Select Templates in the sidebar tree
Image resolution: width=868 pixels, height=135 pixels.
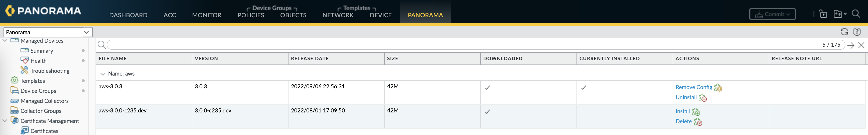coord(32,81)
